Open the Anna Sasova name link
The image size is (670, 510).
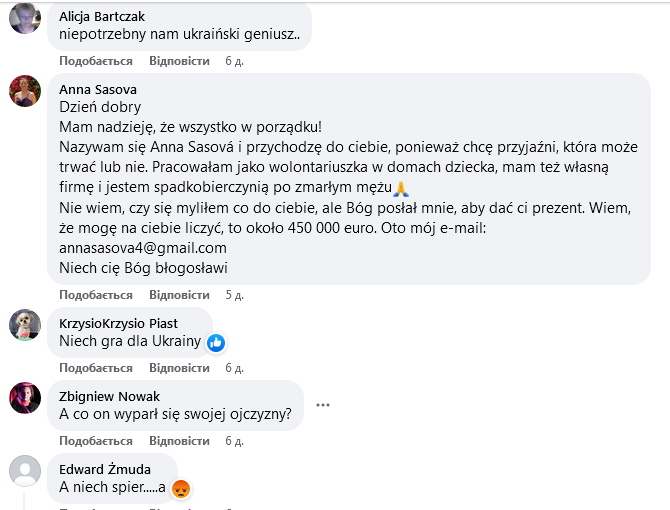[98, 90]
